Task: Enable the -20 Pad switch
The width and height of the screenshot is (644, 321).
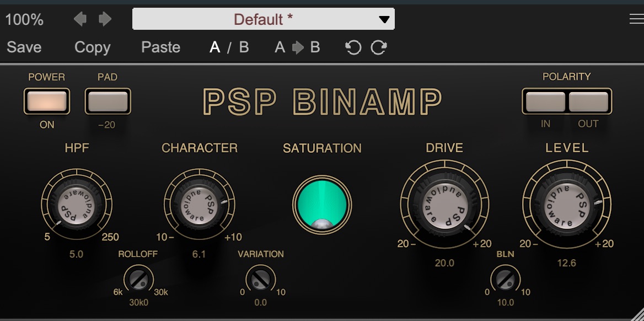Action: [x=108, y=101]
